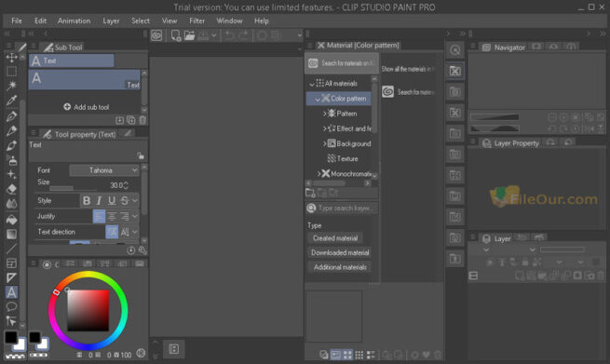This screenshot has height=364, width=610.
Task: Open the Search for materials Clip Studio icon
Action: [x=387, y=92]
